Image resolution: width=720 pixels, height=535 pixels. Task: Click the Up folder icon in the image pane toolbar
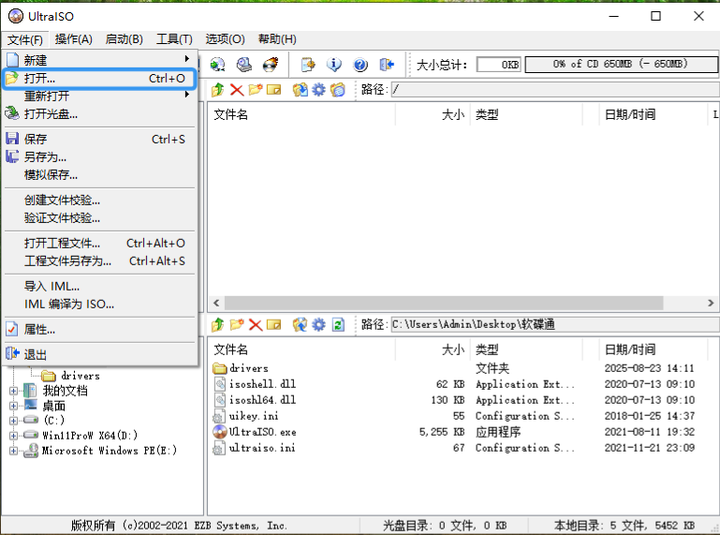click(218, 90)
